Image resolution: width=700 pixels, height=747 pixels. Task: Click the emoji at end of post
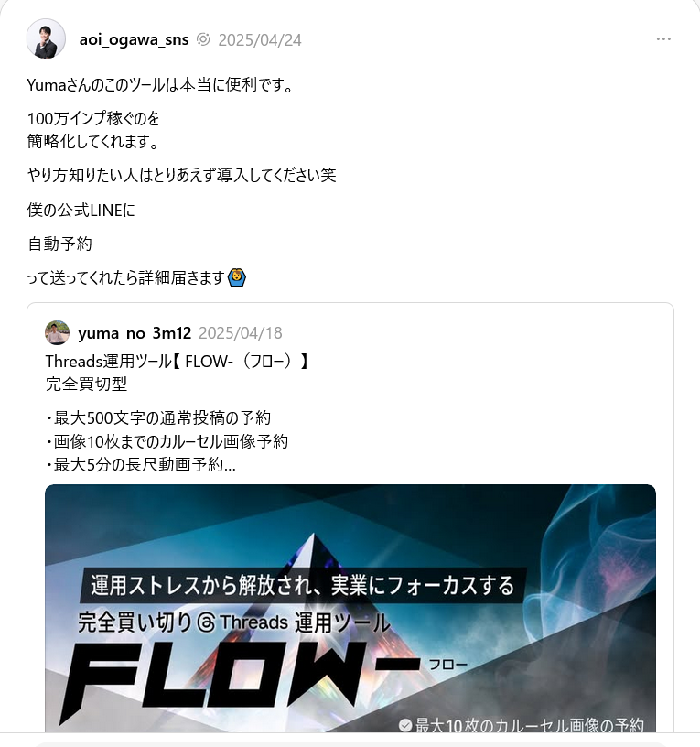[237, 277]
